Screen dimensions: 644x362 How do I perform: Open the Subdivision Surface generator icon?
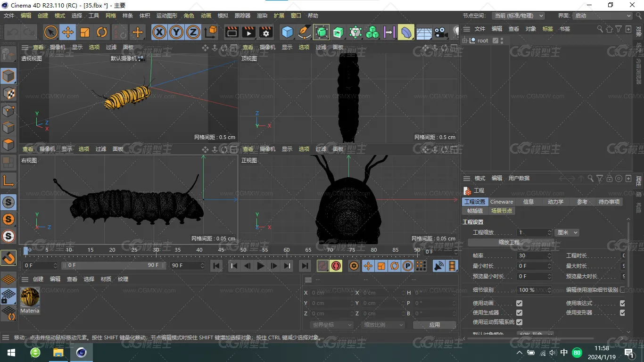click(322, 32)
